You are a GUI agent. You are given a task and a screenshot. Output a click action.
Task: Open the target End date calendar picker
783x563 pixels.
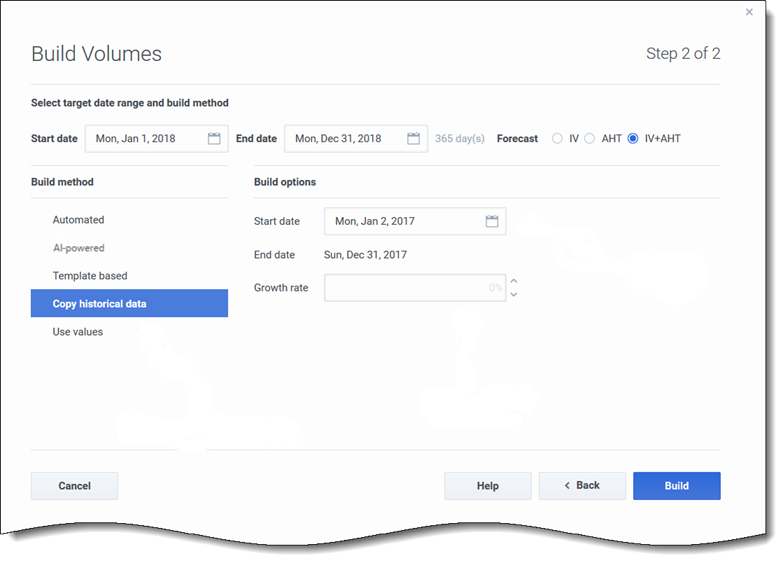(413, 139)
